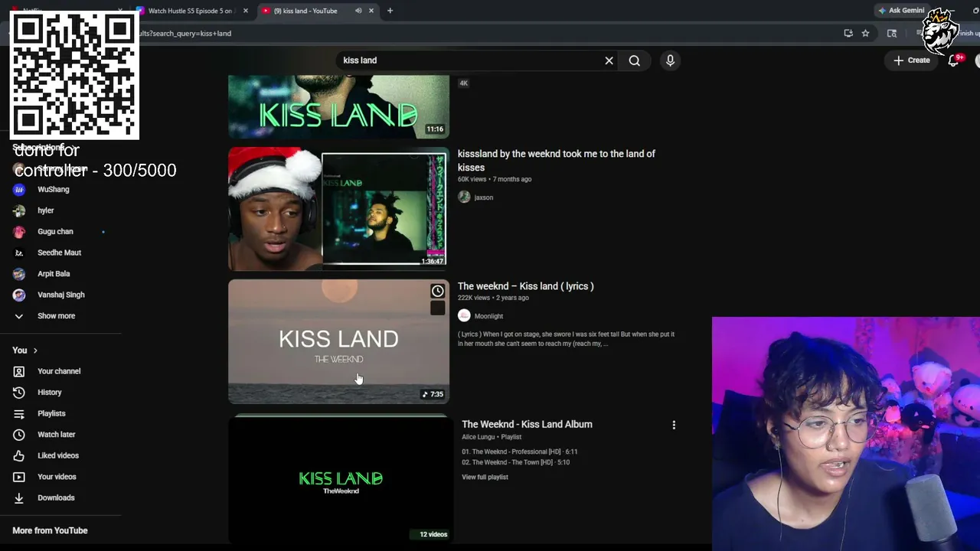The height and width of the screenshot is (551, 980).
Task: Open the notifications bell
Action: click(953, 60)
